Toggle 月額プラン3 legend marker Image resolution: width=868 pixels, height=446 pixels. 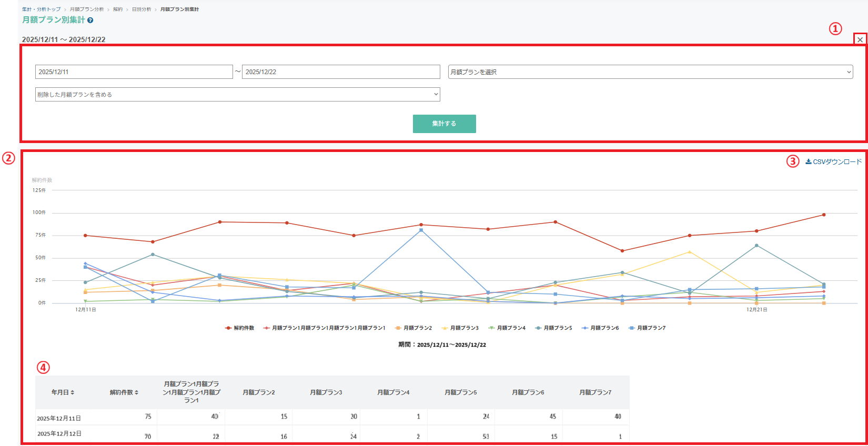coord(445,328)
